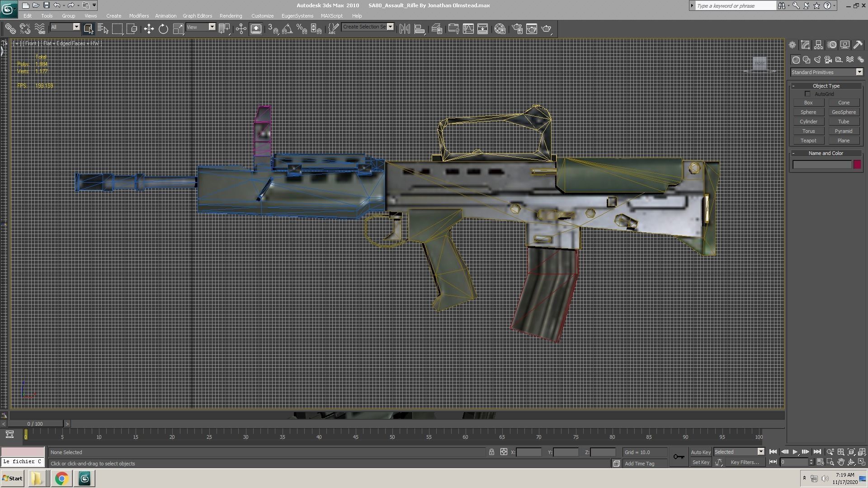Open the Rendering menu

pyautogui.click(x=231, y=16)
